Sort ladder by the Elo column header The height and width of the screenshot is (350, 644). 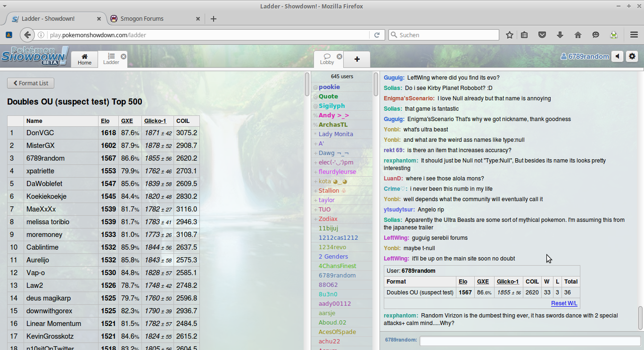(x=105, y=121)
